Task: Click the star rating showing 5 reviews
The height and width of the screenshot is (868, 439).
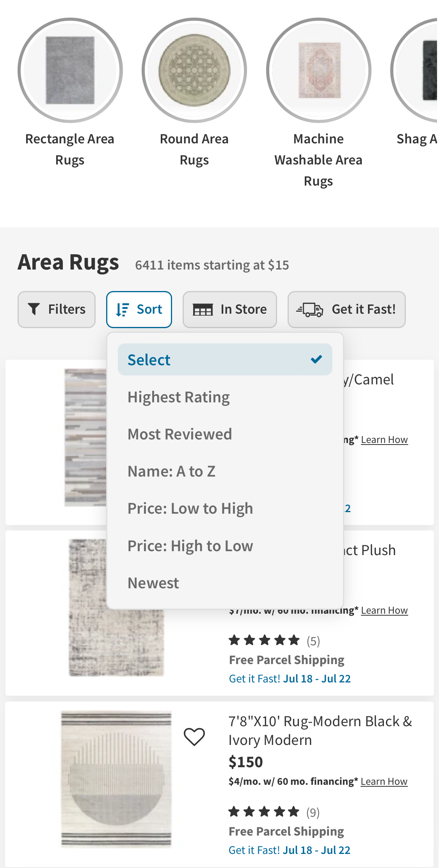Action: point(265,640)
